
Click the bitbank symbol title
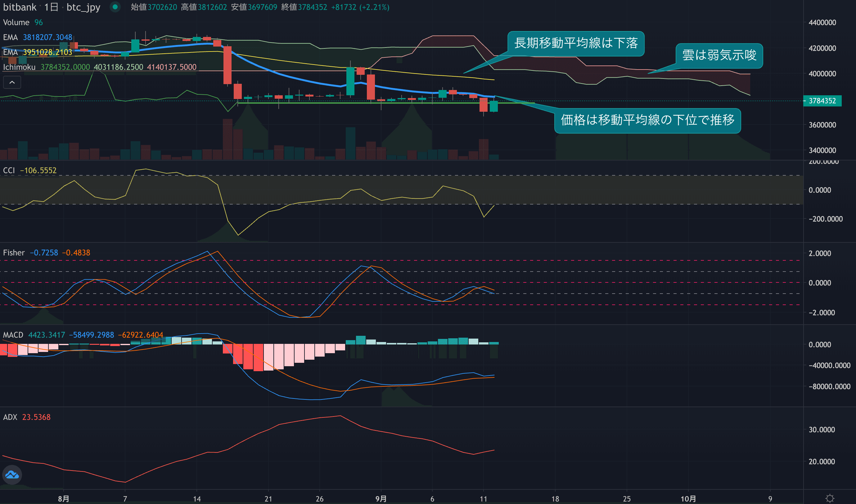(19, 7)
